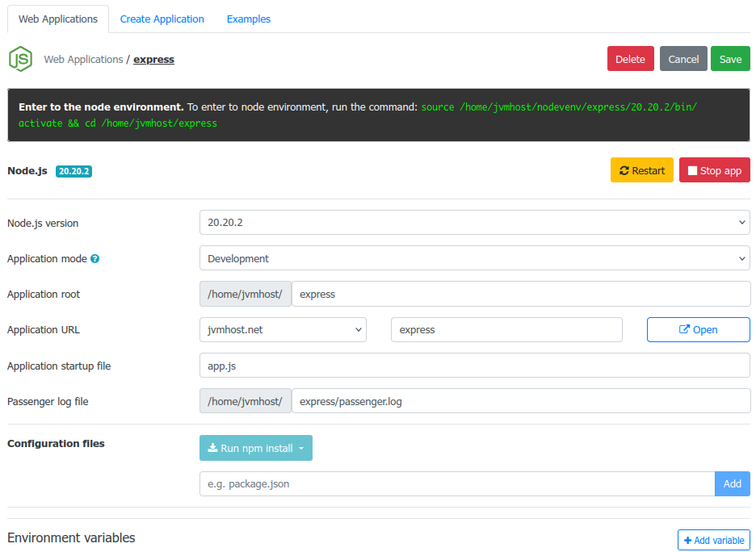The width and height of the screenshot is (756, 552).
Task: Delete the express application
Action: [630, 59]
